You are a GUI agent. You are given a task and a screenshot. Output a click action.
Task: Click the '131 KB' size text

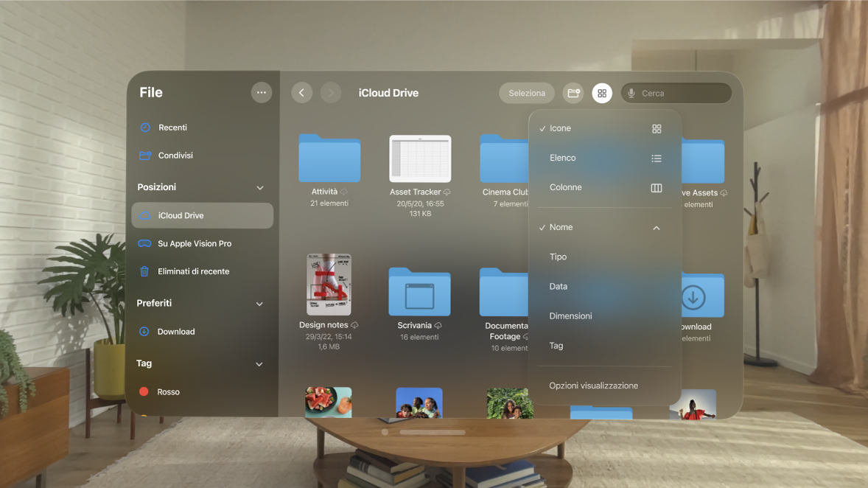[420, 214]
